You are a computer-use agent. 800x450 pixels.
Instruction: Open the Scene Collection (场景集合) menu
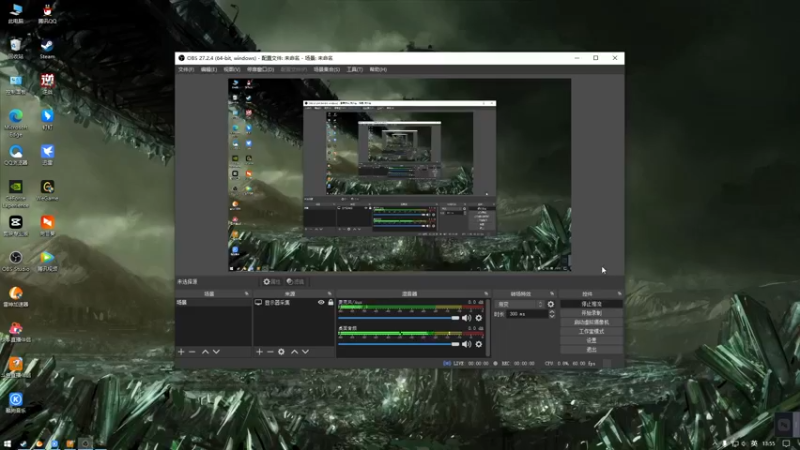coord(327,69)
